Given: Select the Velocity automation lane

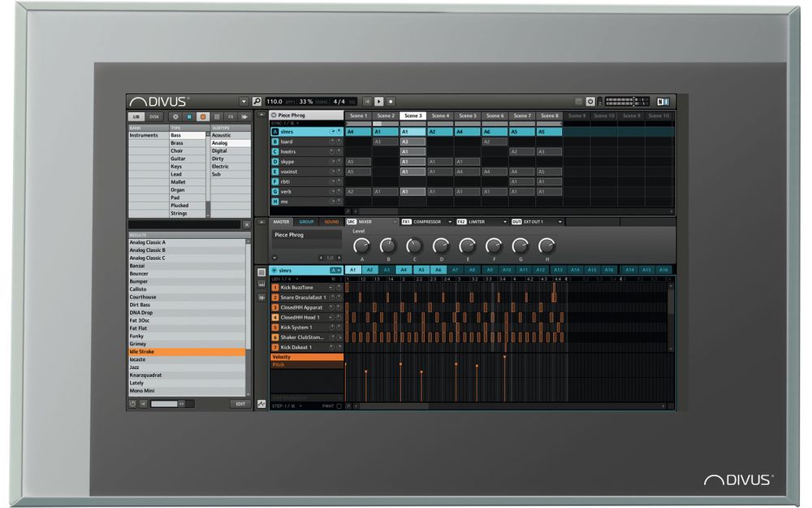Looking at the screenshot, I should [307, 357].
